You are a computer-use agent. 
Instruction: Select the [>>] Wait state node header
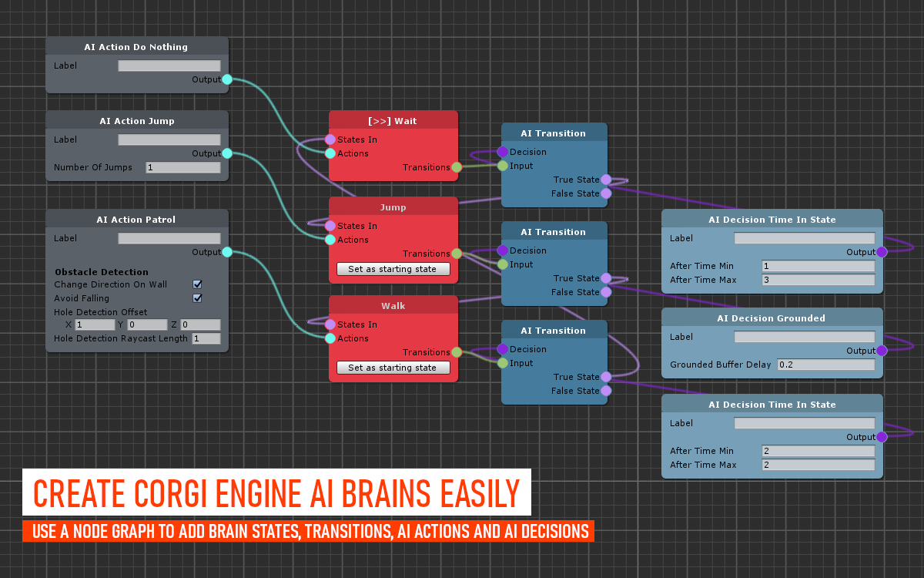pos(393,121)
